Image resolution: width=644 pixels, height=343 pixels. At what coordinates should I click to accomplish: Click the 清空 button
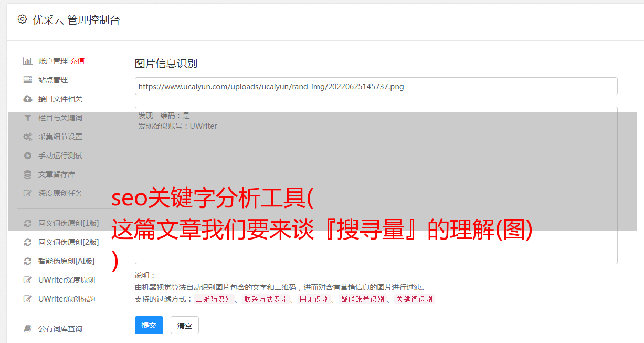click(184, 325)
